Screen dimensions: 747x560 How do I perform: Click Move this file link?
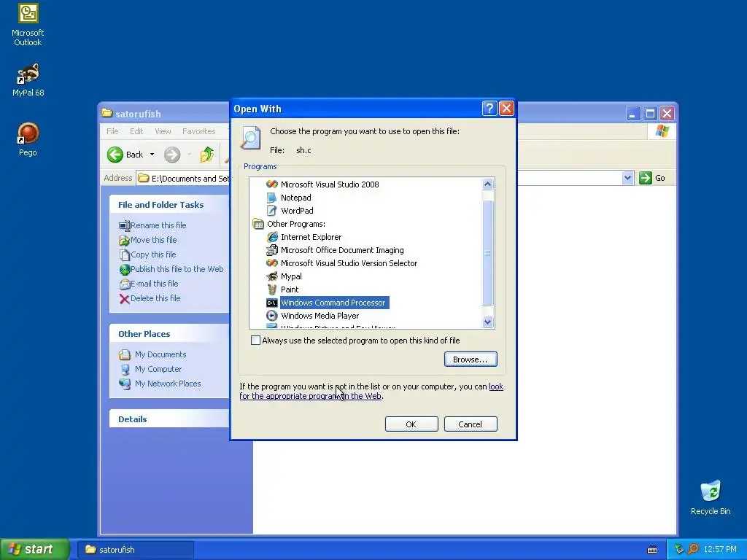[x=153, y=239]
